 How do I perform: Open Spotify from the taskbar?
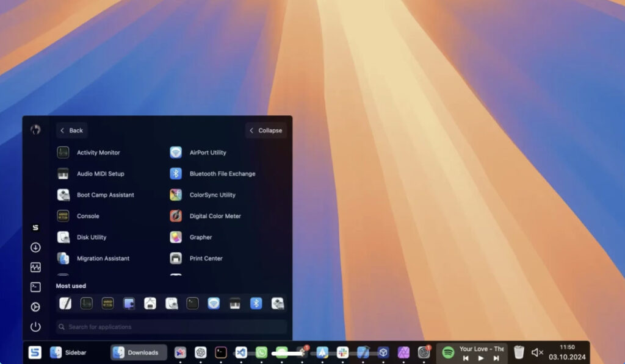[x=448, y=352]
